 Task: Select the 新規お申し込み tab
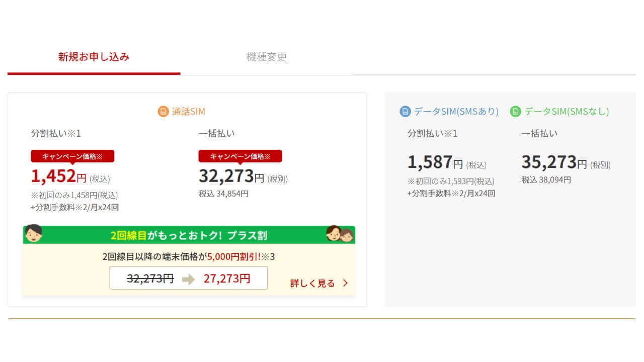pos(94,57)
